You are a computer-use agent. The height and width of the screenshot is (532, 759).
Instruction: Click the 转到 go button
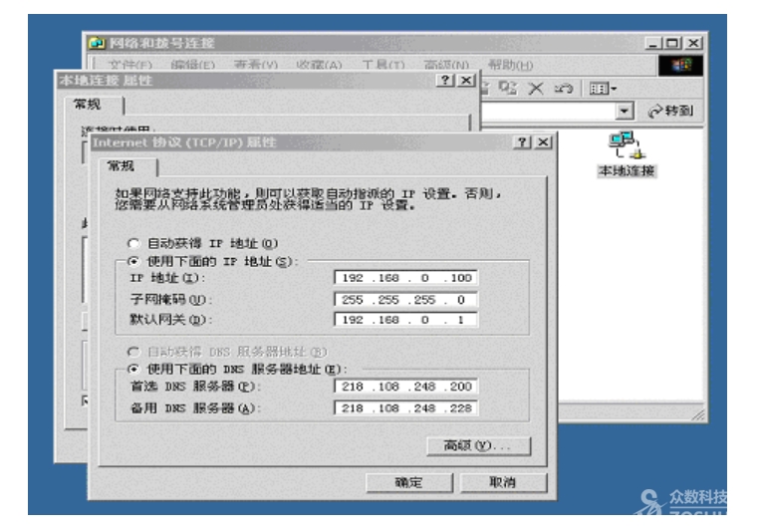pyautogui.click(x=671, y=112)
